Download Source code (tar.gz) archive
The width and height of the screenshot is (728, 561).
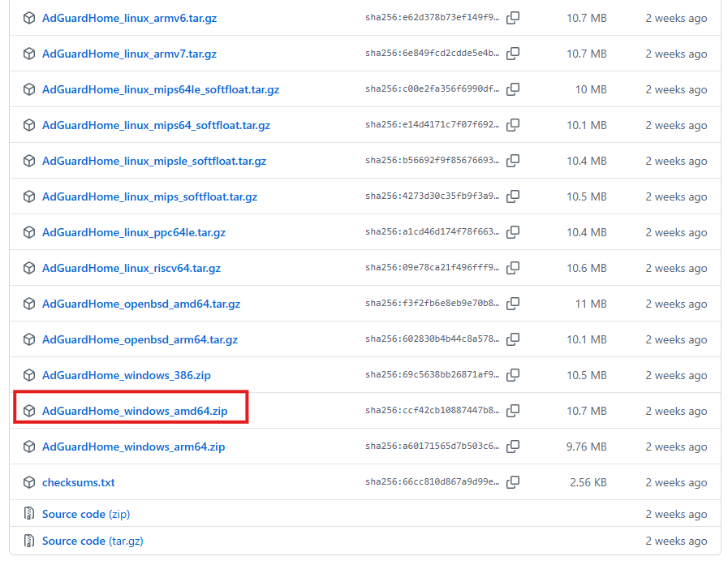coord(92,541)
